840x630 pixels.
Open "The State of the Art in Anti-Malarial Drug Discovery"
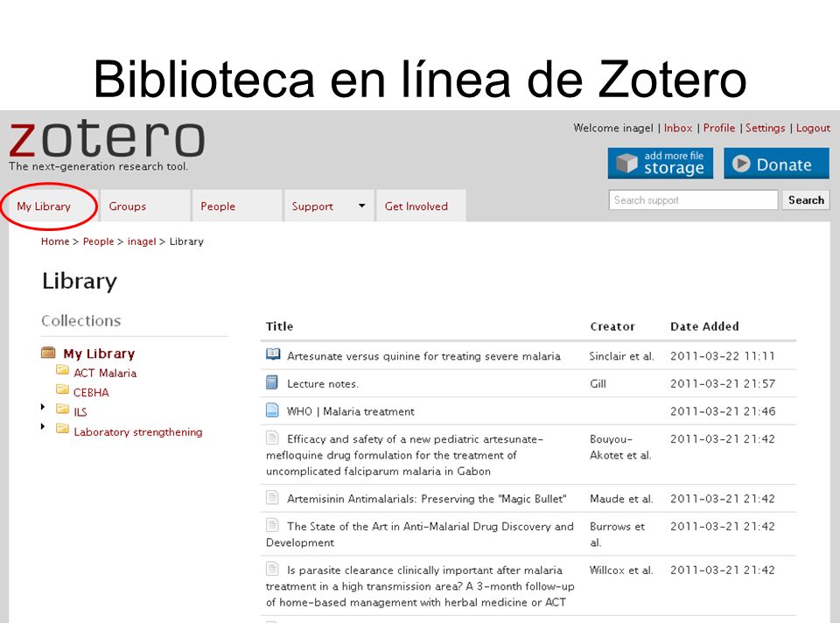(420, 534)
